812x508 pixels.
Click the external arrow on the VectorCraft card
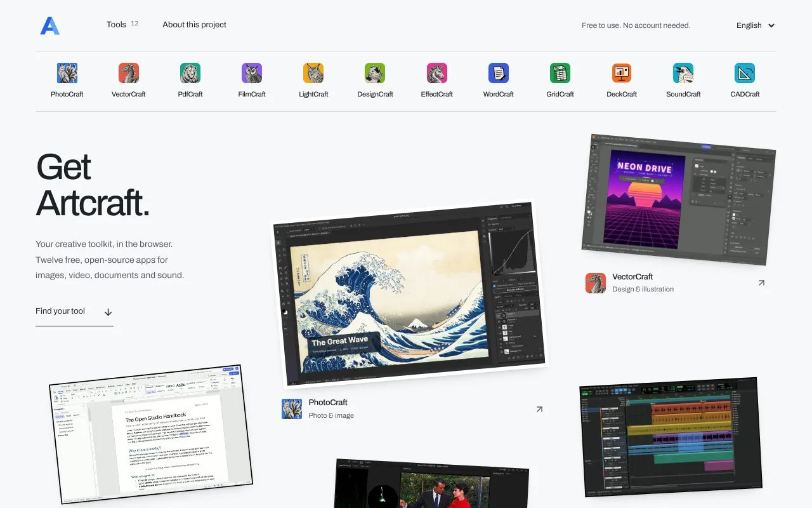(x=761, y=283)
